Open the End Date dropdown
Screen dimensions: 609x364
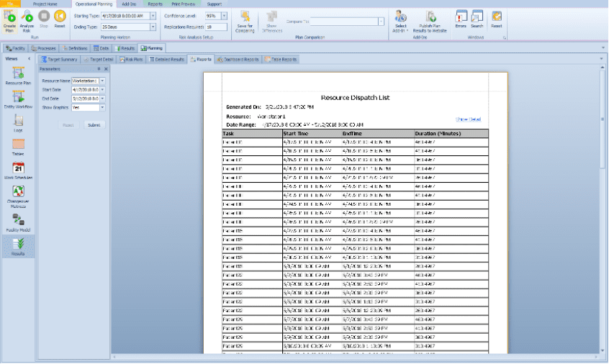102,99
